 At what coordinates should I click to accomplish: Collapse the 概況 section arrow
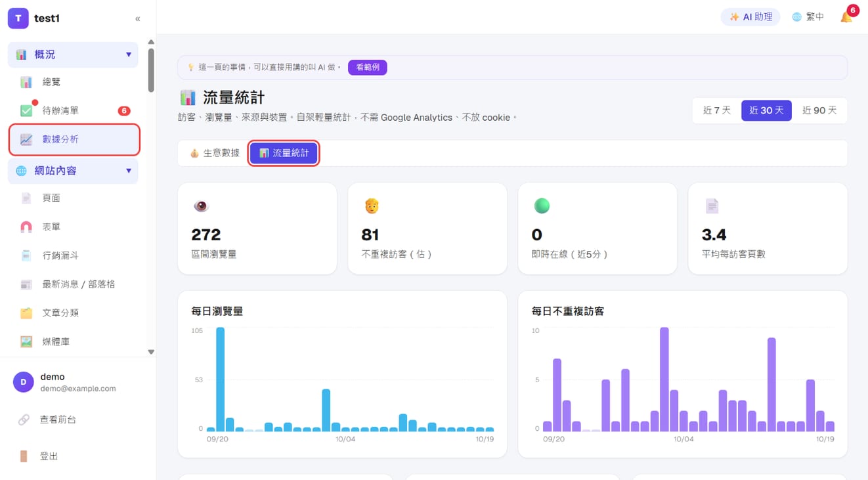pyautogui.click(x=129, y=55)
